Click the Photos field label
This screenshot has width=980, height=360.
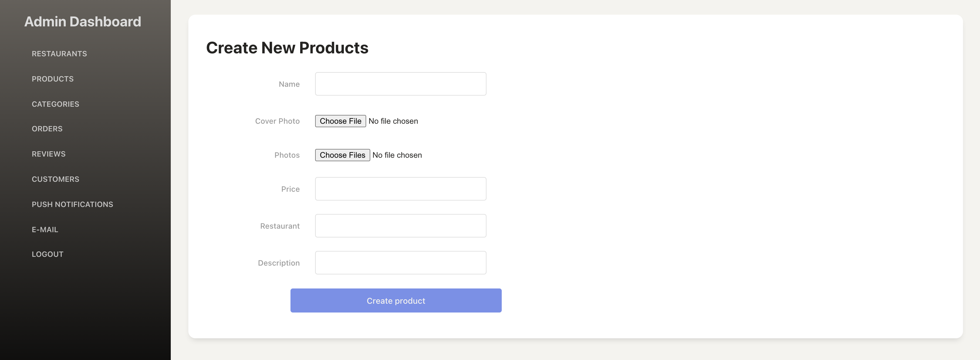(287, 155)
